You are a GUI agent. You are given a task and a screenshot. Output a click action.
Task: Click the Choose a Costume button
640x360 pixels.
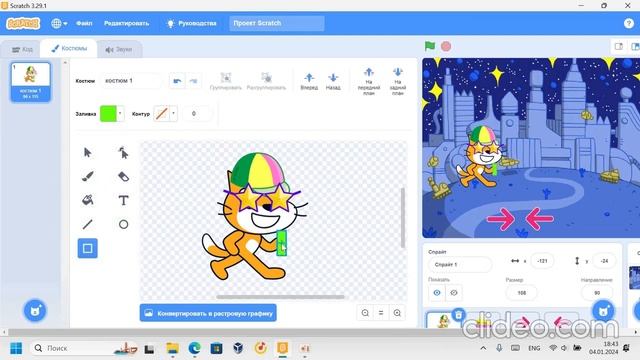pyautogui.click(x=35, y=311)
